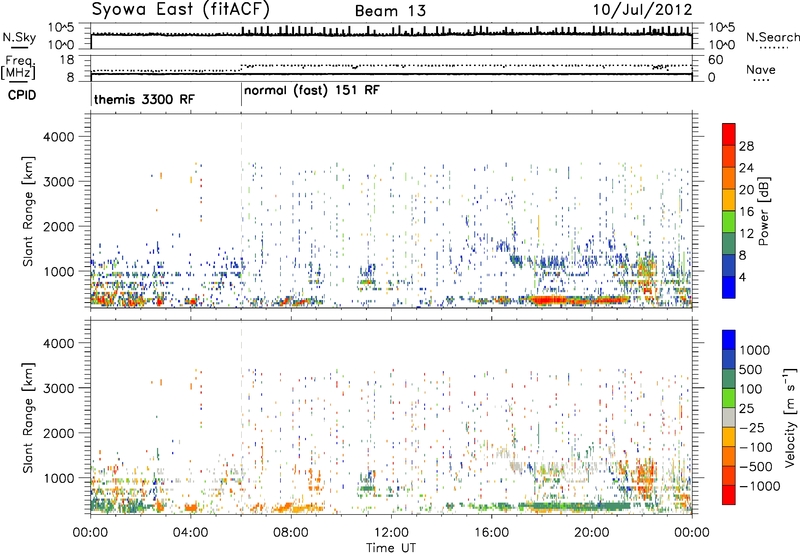800x554 pixels.
Task: Click the red top segment of the Power colorbar
Action: click(729, 134)
